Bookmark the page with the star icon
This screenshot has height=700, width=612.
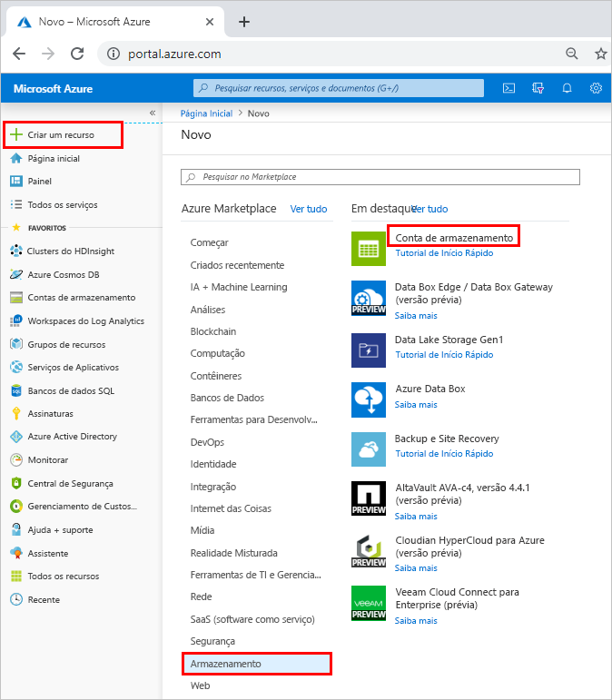pos(601,54)
